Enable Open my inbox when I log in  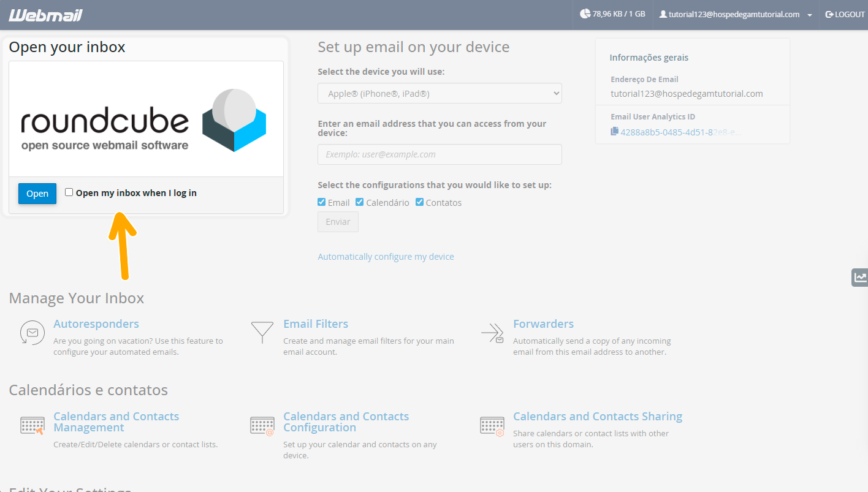pos(69,192)
